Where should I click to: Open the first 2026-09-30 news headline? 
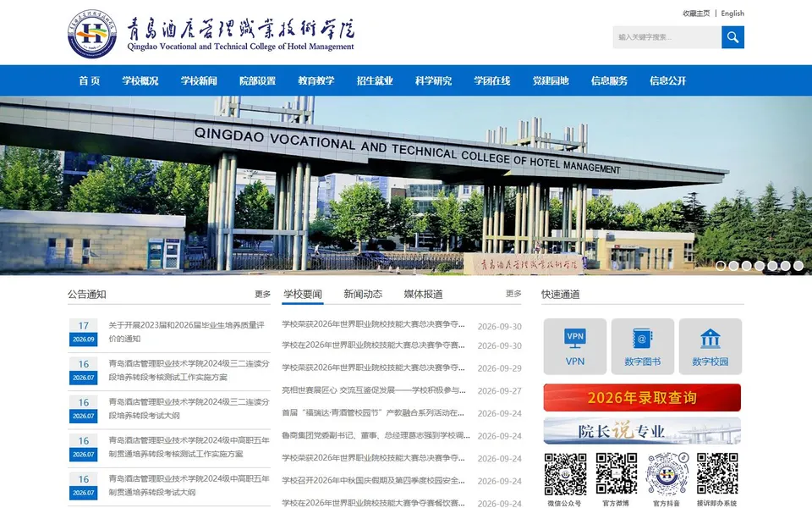point(373,324)
